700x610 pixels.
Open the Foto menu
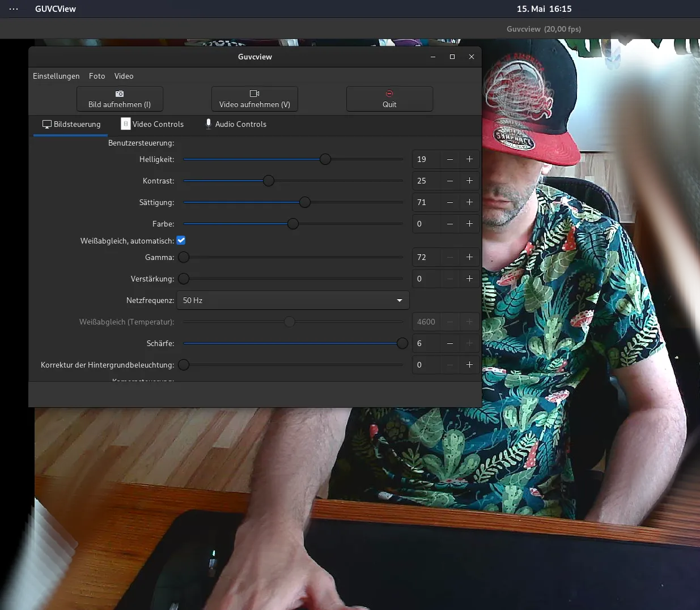(97, 76)
